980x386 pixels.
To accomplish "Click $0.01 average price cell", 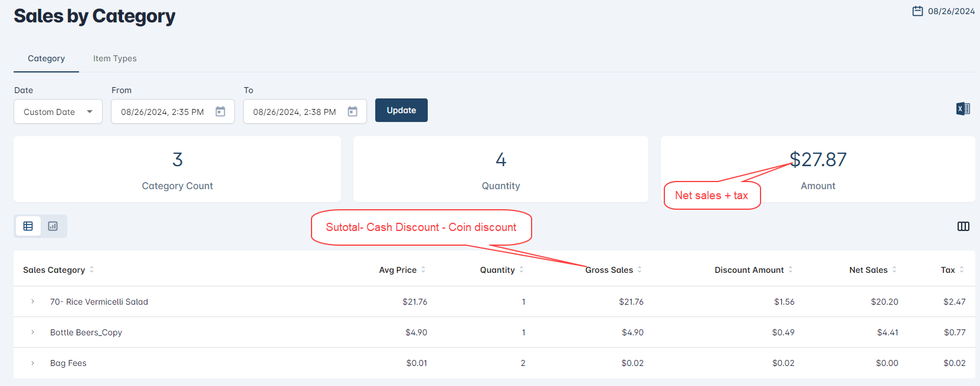I will coord(417,363).
